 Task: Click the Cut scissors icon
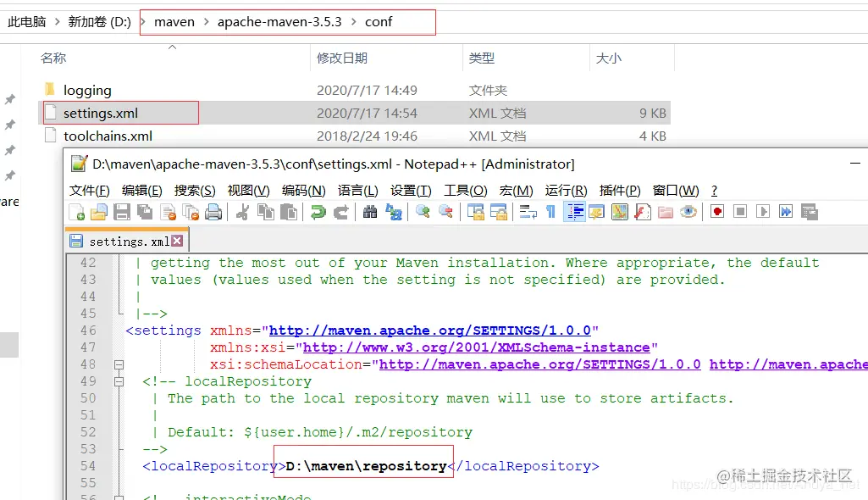(242, 212)
